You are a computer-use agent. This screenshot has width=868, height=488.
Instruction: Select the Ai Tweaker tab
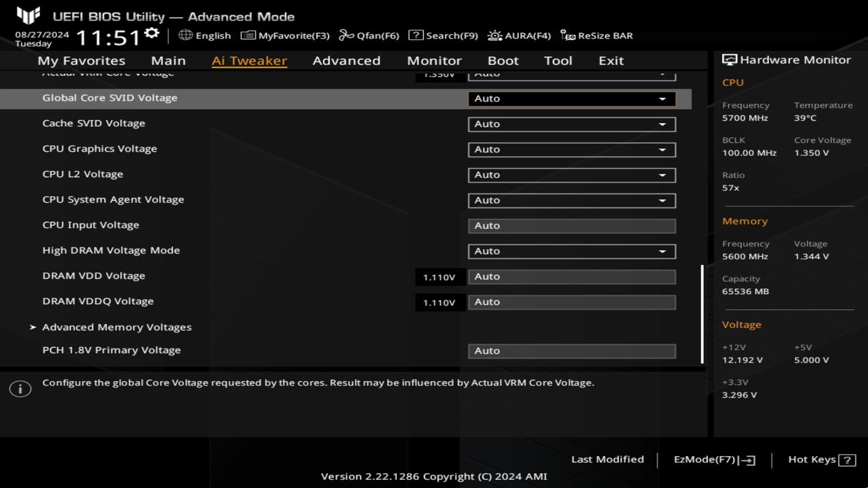[x=250, y=60]
